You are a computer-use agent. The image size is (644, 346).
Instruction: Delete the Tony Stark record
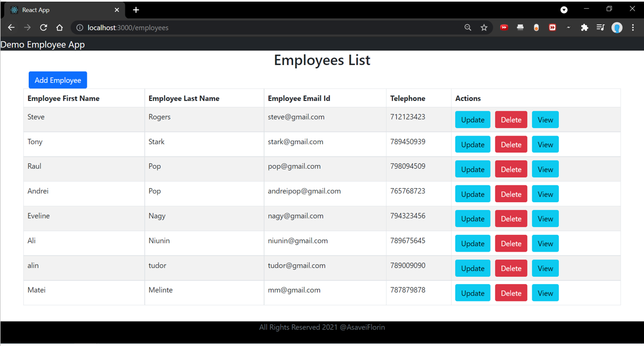(511, 145)
